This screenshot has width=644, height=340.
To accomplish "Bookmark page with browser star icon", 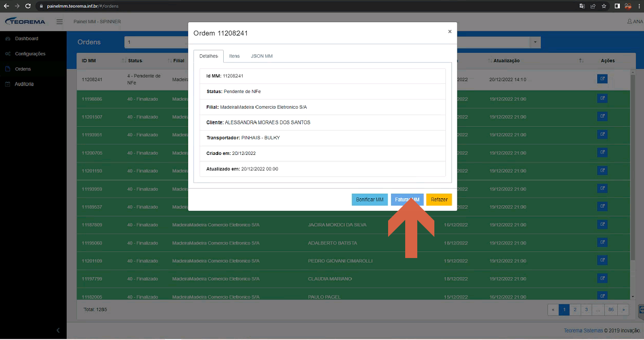I will (604, 6).
